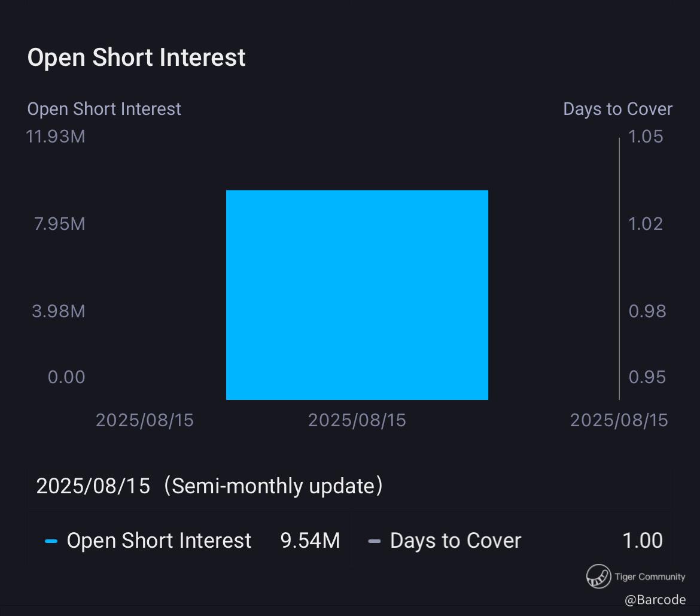
Task: Click the blue Open Short Interest legend marker
Action: click(51, 541)
